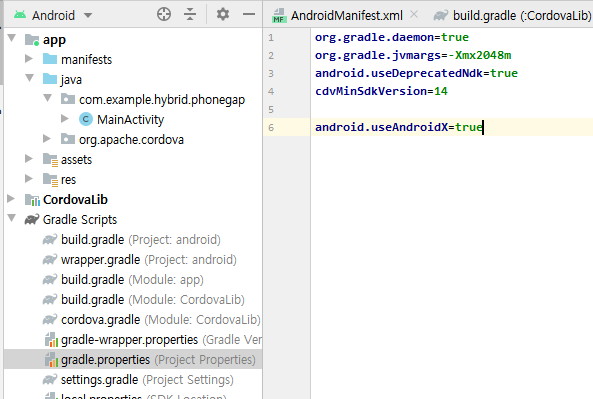
Task: Select the app module folder icon
Action: (32, 40)
